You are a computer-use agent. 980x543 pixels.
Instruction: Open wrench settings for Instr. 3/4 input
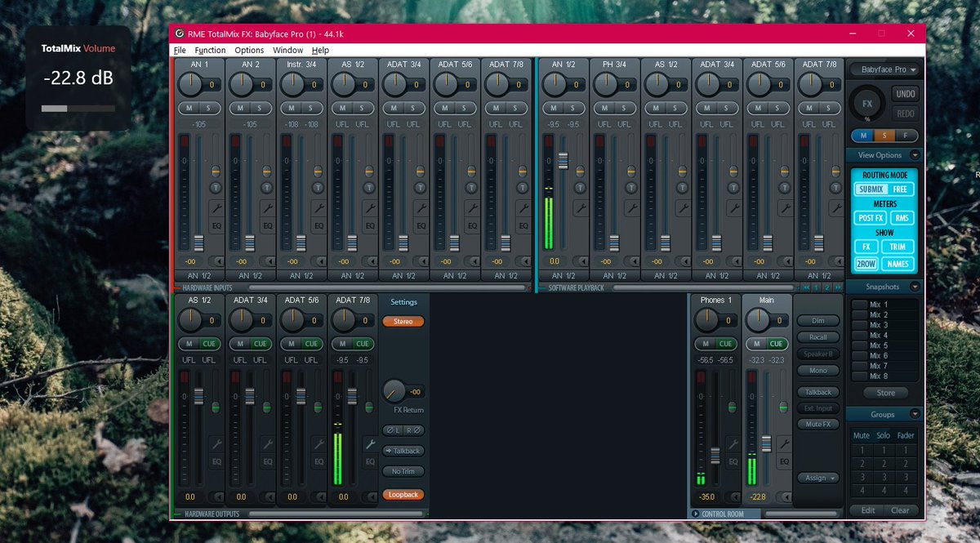318,207
